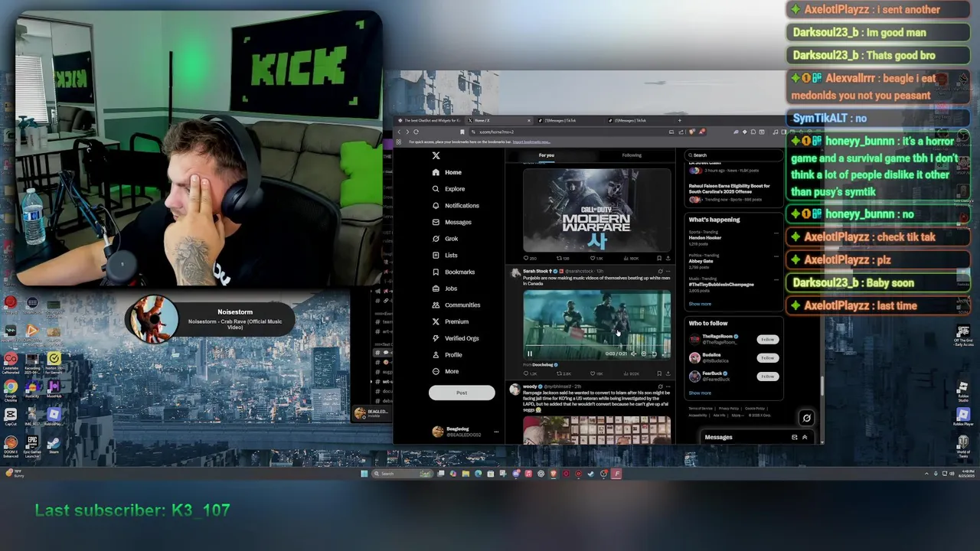Open the Hendon Hooker trending topic

(x=704, y=238)
